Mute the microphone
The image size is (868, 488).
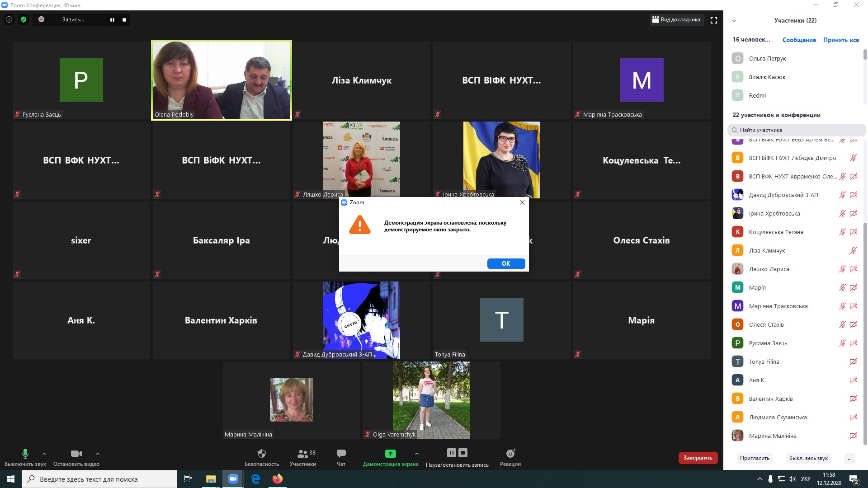pos(25,454)
